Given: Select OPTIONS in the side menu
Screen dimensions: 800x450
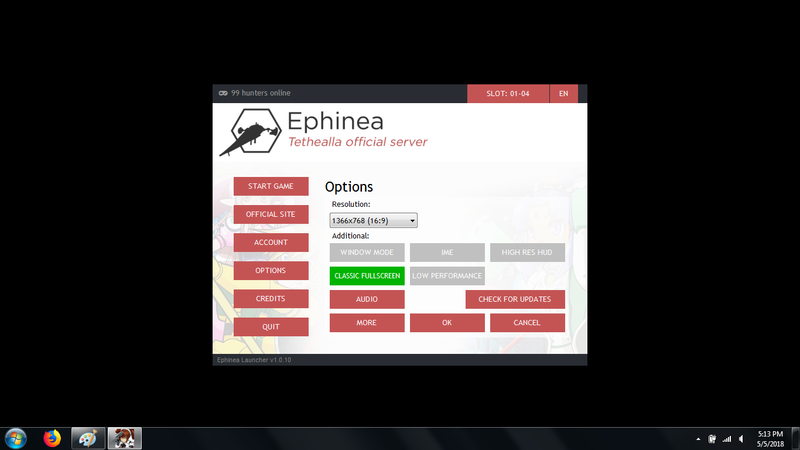Looking at the screenshot, I should [271, 270].
